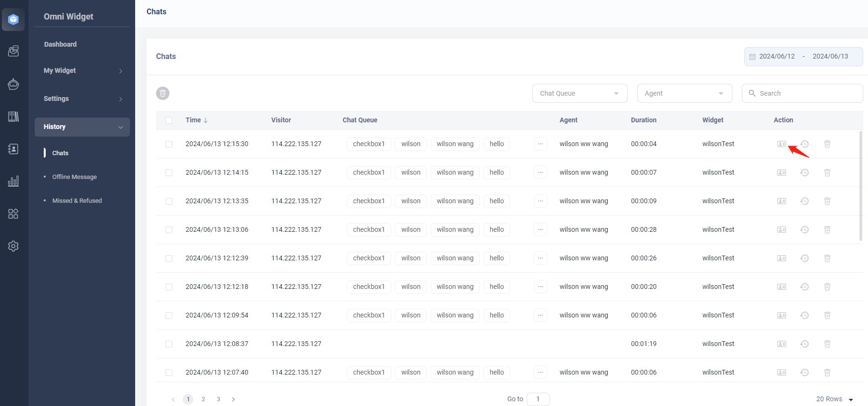Click the visitor info card icon in first row
Viewport: 868px width, 406px height.
[x=781, y=144]
